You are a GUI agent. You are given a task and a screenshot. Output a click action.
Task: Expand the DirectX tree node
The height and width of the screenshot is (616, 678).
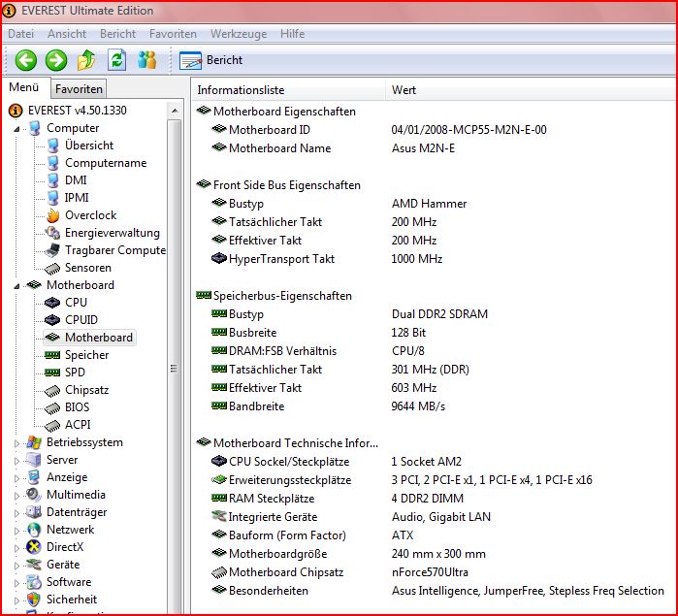(x=16, y=548)
